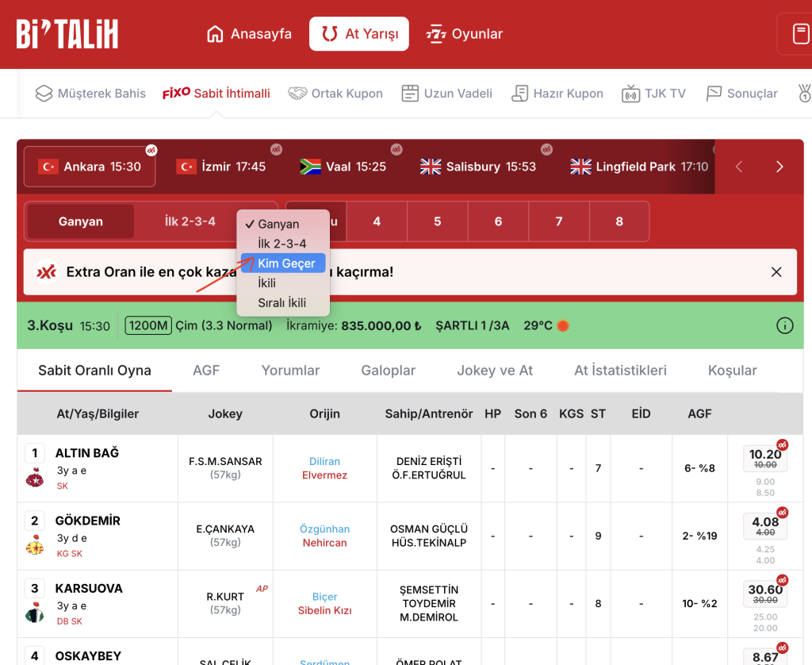The image size is (812, 665).
Task: Show next racetracks with right arrow
Action: pos(779,167)
